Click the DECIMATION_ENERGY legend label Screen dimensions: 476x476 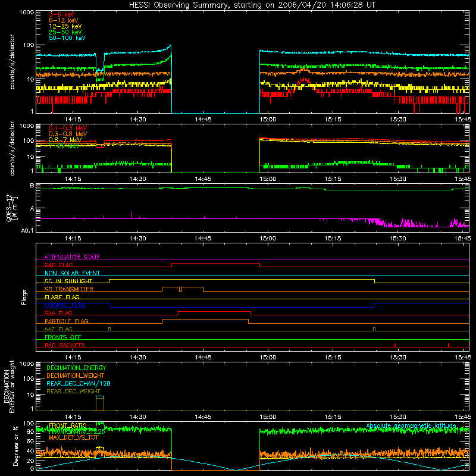76,368
